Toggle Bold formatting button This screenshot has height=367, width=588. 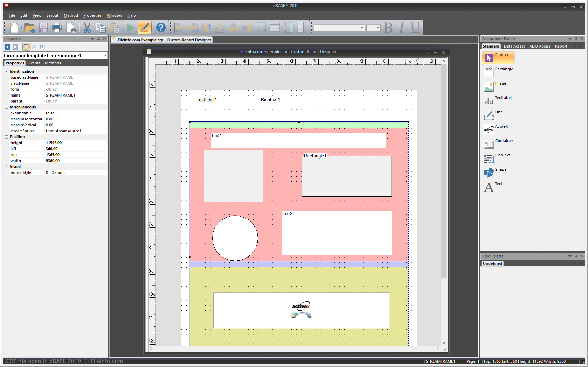coord(388,27)
